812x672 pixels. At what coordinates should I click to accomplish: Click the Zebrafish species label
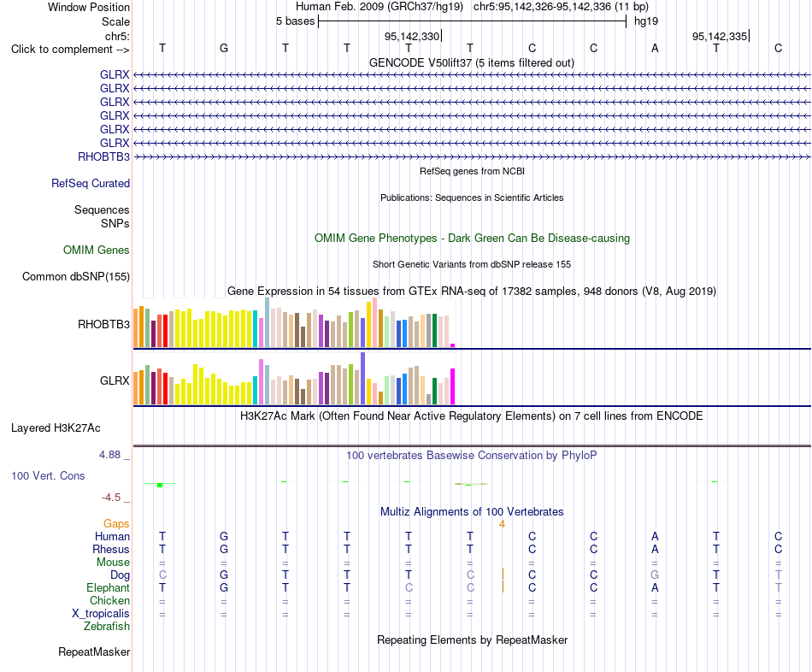point(107,626)
